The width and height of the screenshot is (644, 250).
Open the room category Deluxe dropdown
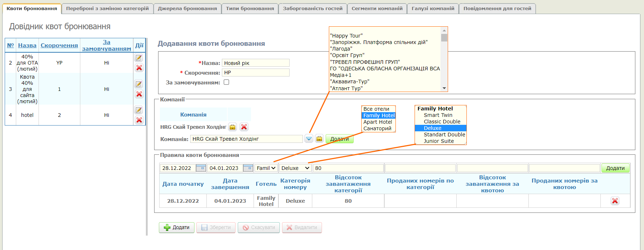[295, 168]
